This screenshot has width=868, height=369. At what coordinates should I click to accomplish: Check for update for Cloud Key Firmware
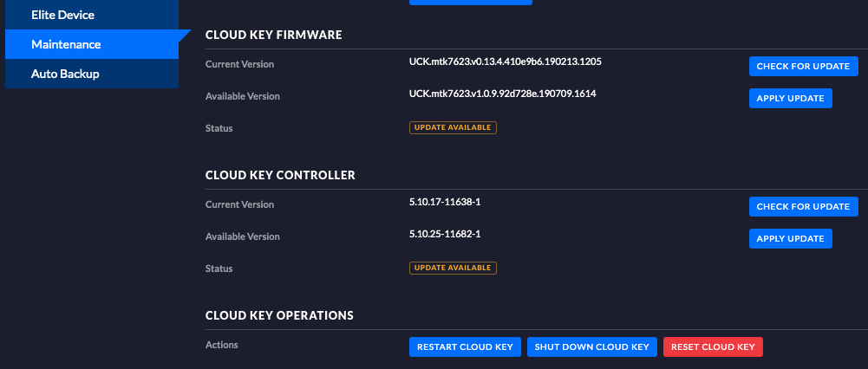click(x=803, y=67)
